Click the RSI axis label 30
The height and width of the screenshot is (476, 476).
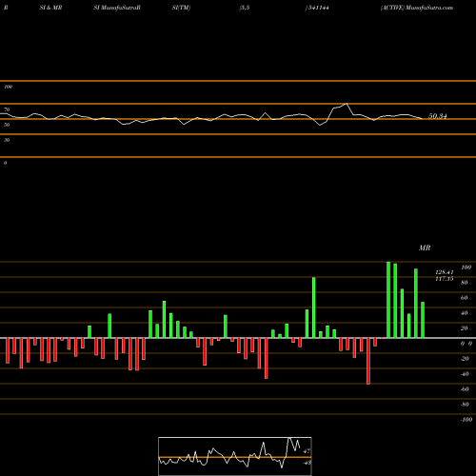tap(7, 140)
